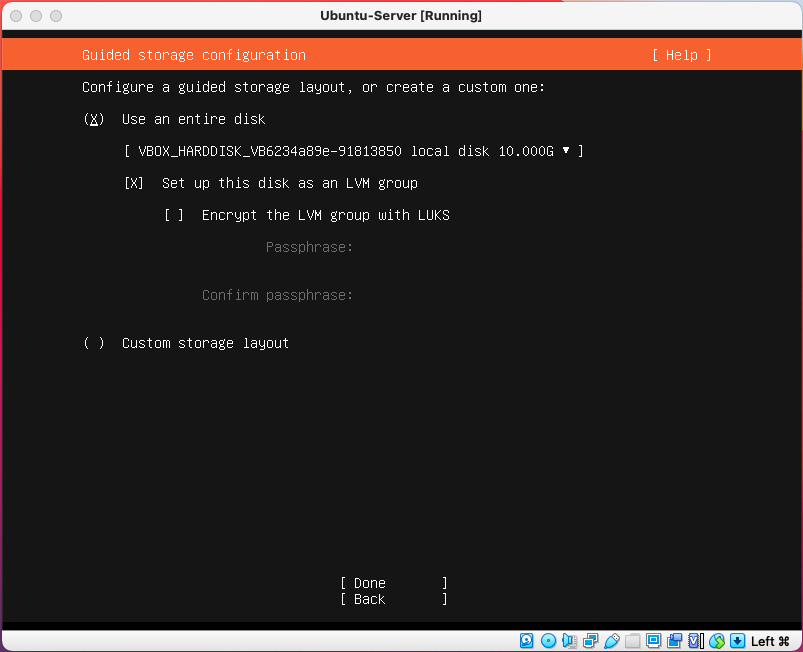Click the Left ⌘ host key indicator
Viewport: 803px width, 652px height.
pyautogui.click(x=770, y=641)
